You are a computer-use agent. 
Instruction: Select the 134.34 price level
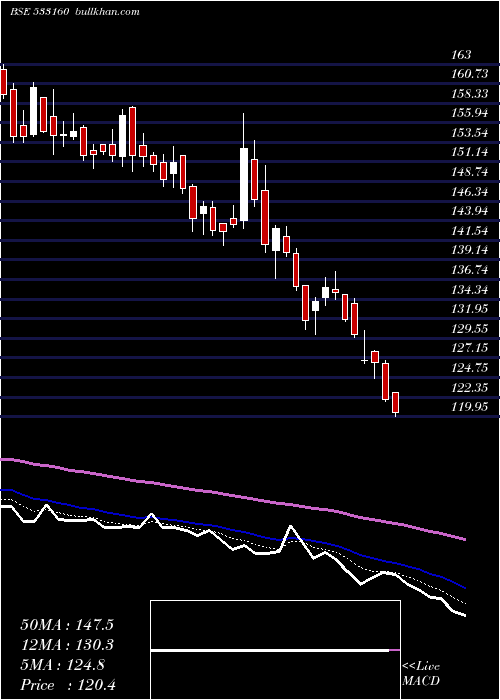471,289
